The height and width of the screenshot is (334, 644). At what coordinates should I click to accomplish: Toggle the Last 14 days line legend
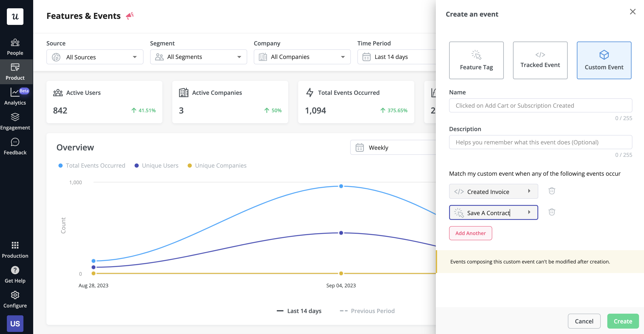tap(299, 311)
